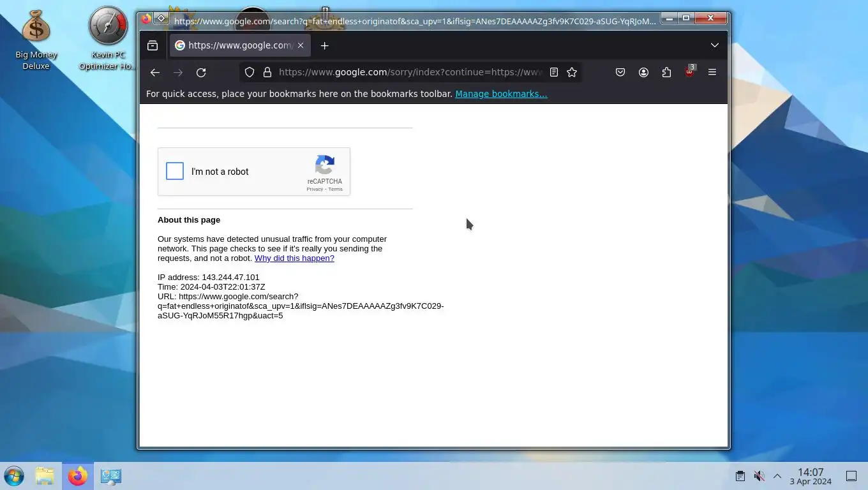The width and height of the screenshot is (868, 490).
Task: Open Big Money Deluxe desktop icon
Action: pyautogui.click(x=36, y=38)
